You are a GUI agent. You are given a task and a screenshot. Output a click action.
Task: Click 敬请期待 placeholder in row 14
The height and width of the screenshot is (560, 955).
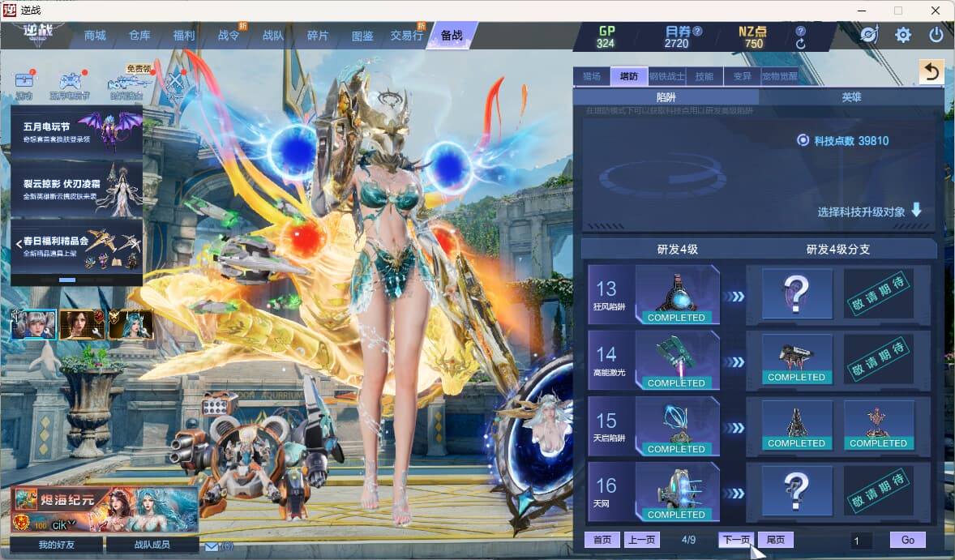[x=878, y=360]
